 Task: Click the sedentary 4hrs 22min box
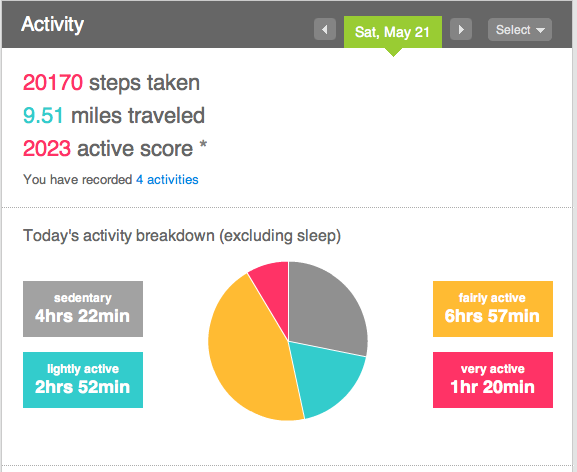point(83,309)
